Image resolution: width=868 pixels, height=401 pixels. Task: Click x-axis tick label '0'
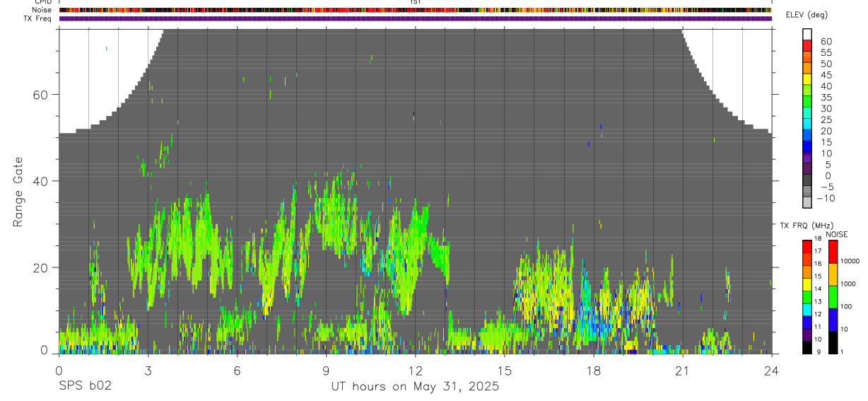point(59,370)
